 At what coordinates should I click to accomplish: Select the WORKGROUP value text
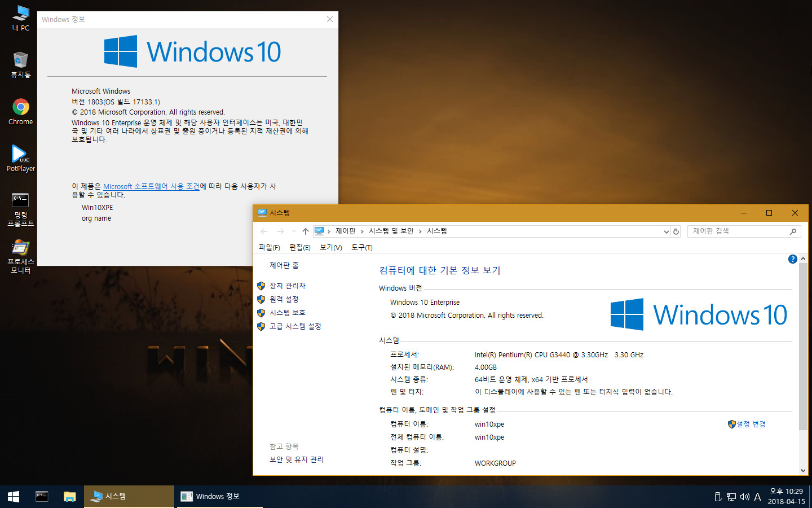495,463
